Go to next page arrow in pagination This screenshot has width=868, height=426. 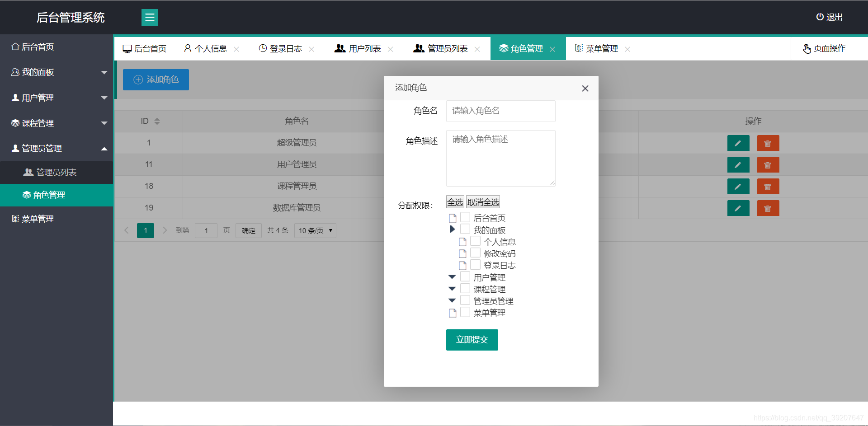tap(165, 230)
